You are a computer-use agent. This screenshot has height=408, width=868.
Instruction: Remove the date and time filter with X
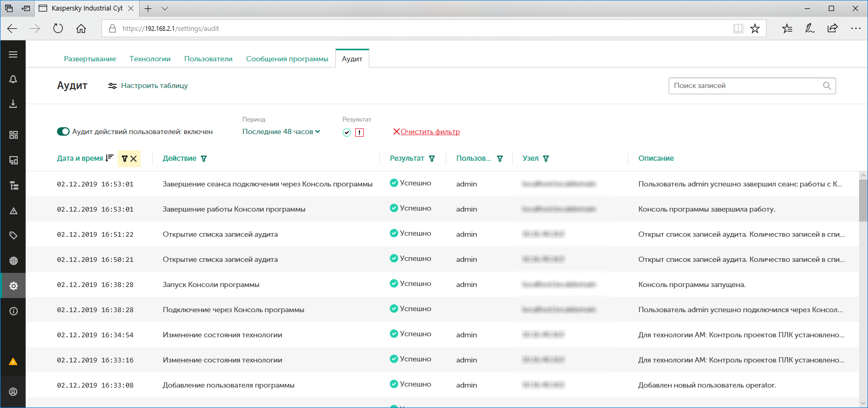[134, 159]
